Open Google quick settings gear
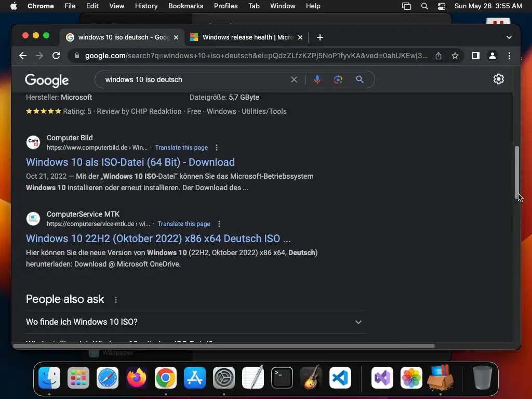Screen dimensions: 532x399 (498, 79)
